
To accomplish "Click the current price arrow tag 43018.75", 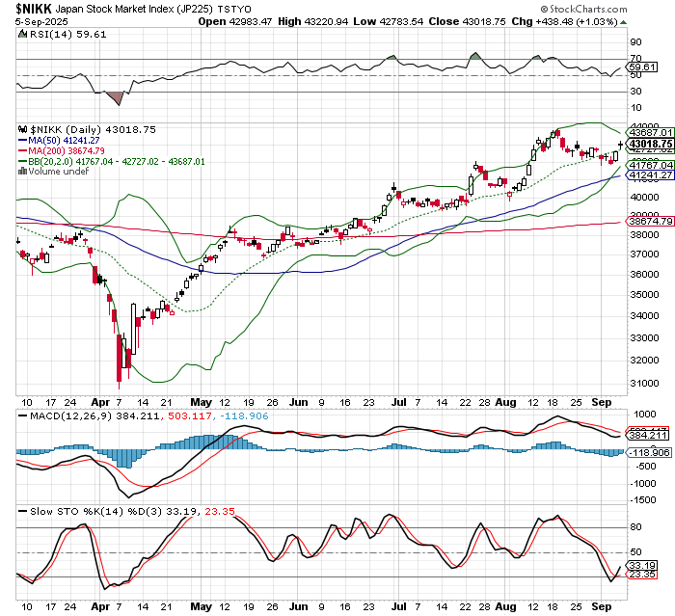I will (648, 143).
